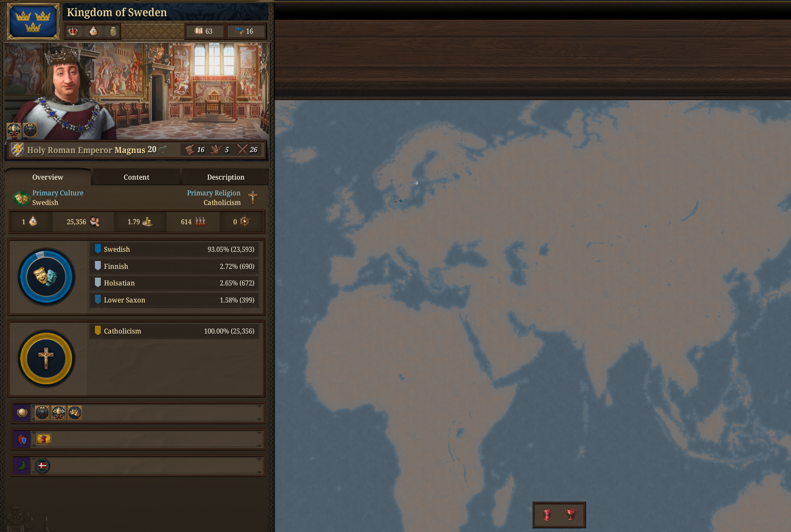The image size is (791, 532).
Task: Select the Holsatian culture row
Action: point(173,283)
